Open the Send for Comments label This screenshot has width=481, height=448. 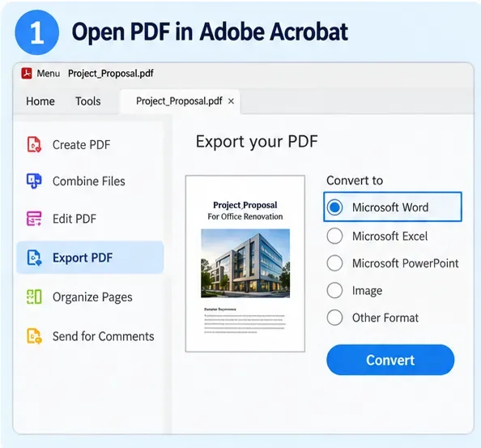coord(104,336)
